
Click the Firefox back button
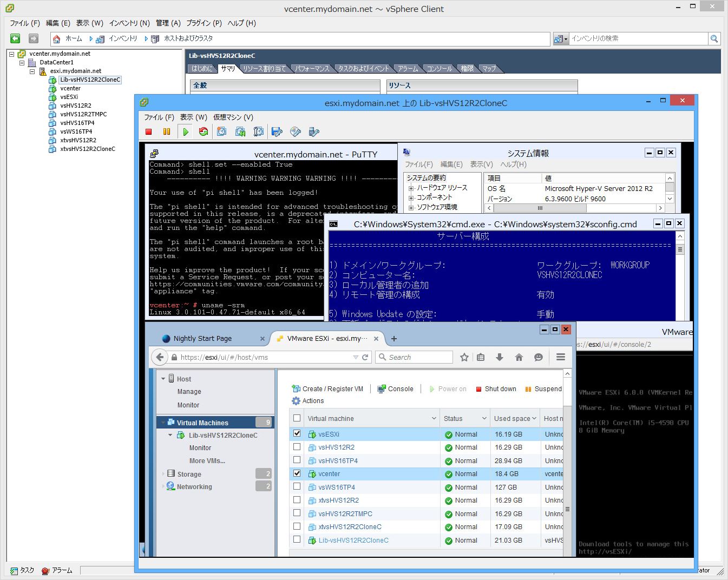pyautogui.click(x=159, y=357)
